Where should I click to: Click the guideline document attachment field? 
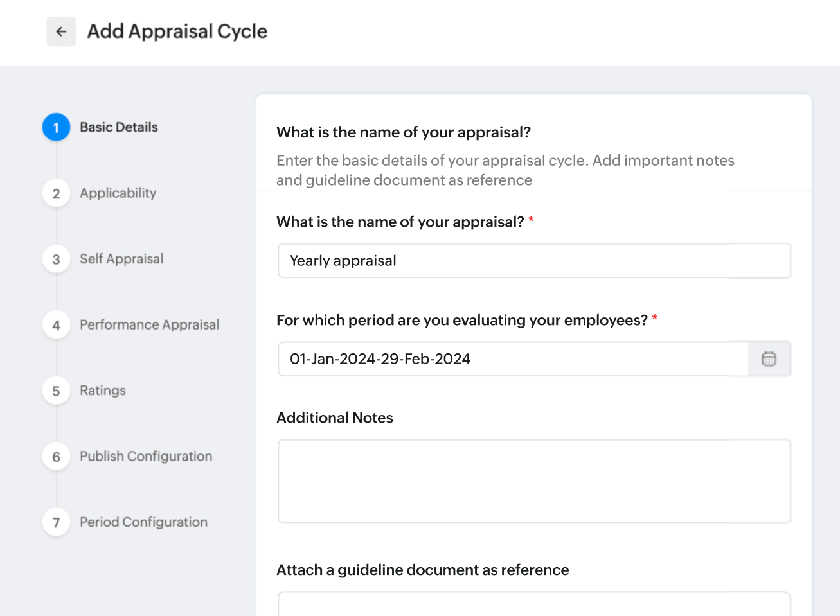(x=533, y=604)
